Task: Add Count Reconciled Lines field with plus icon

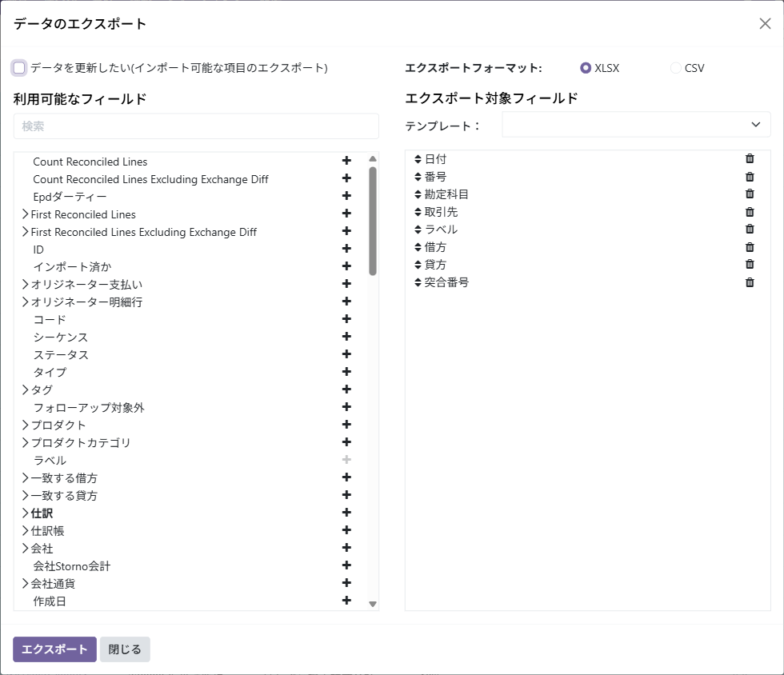Action: (x=346, y=161)
